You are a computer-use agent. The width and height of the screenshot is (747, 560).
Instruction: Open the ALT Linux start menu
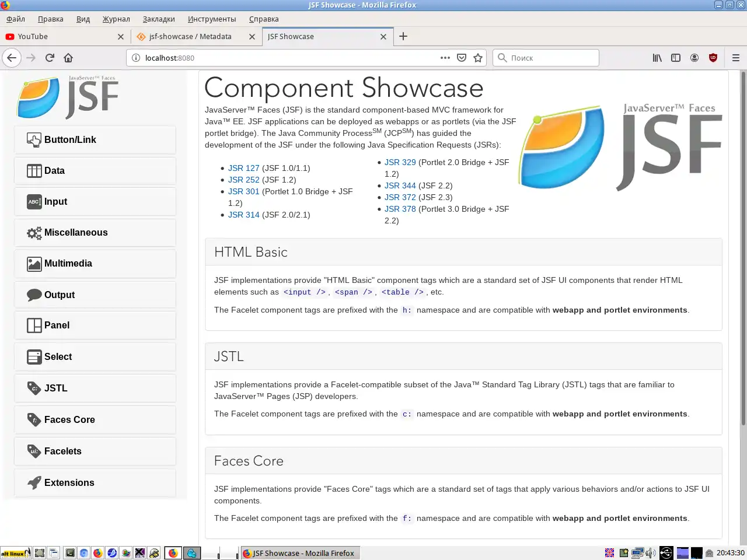16,553
